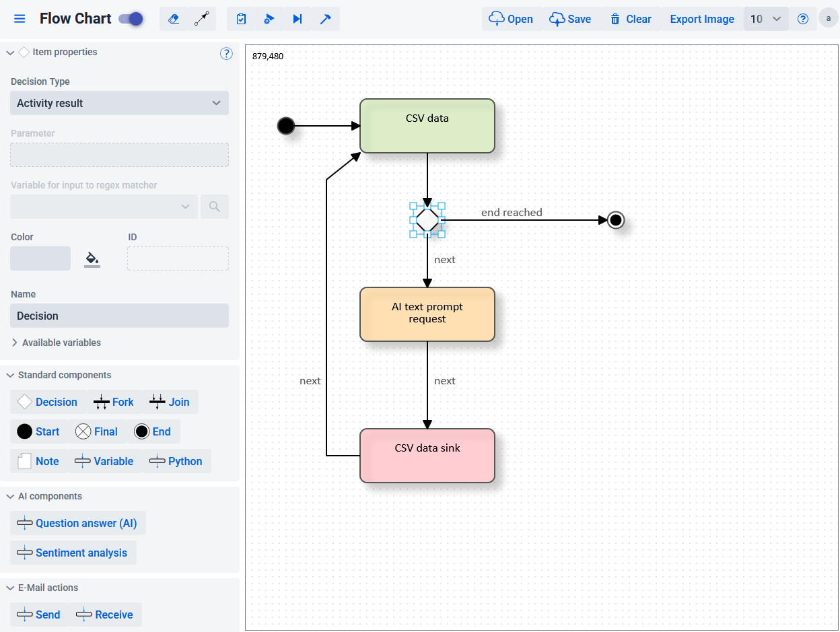Screen dimensions: 840x632
Task: Open the zoom level 10 dropdown
Action: tap(765, 19)
